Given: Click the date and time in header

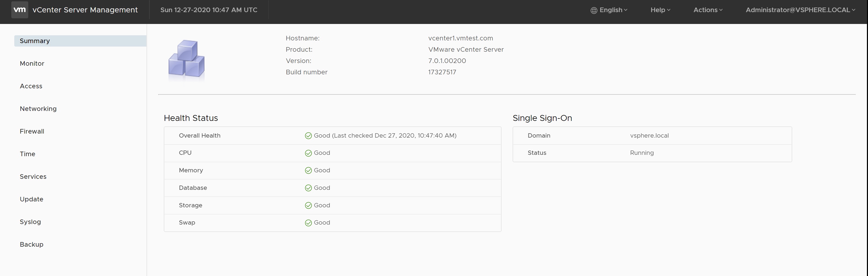Looking at the screenshot, I should pos(209,10).
